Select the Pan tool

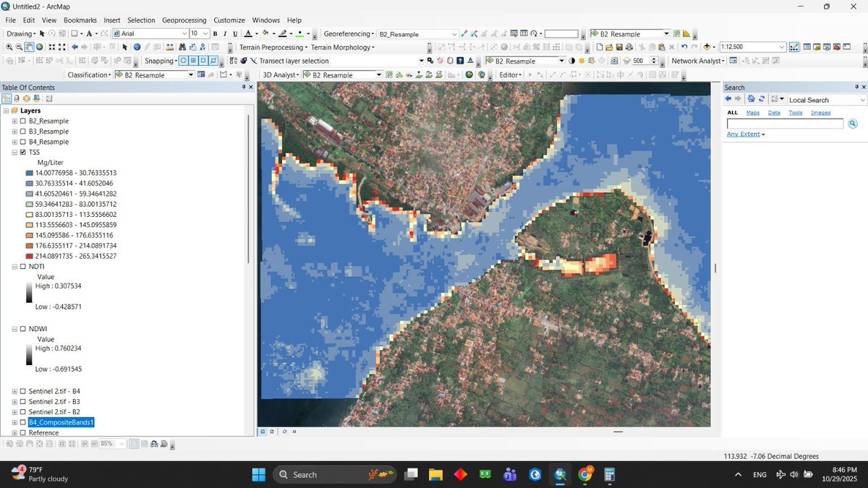pyautogui.click(x=27, y=47)
